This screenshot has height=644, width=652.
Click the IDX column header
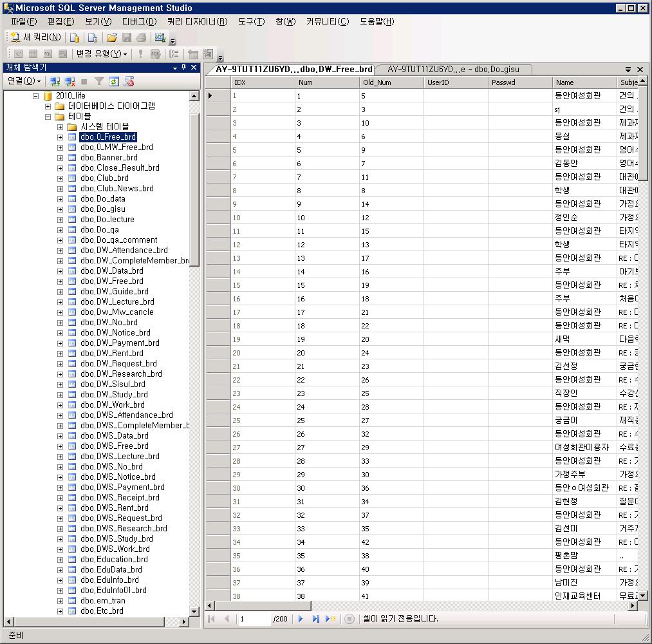263,82
